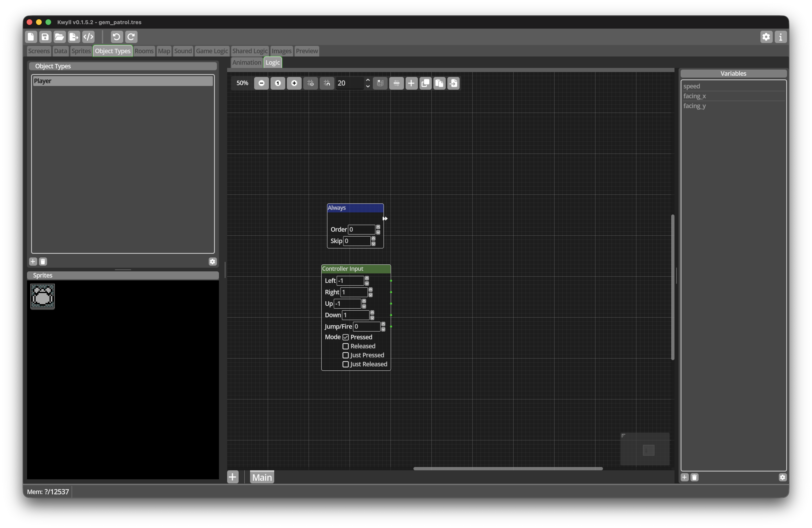Undo the last action
The height and width of the screenshot is (528, 812).
pyautogui.click(x=117, y=36)
